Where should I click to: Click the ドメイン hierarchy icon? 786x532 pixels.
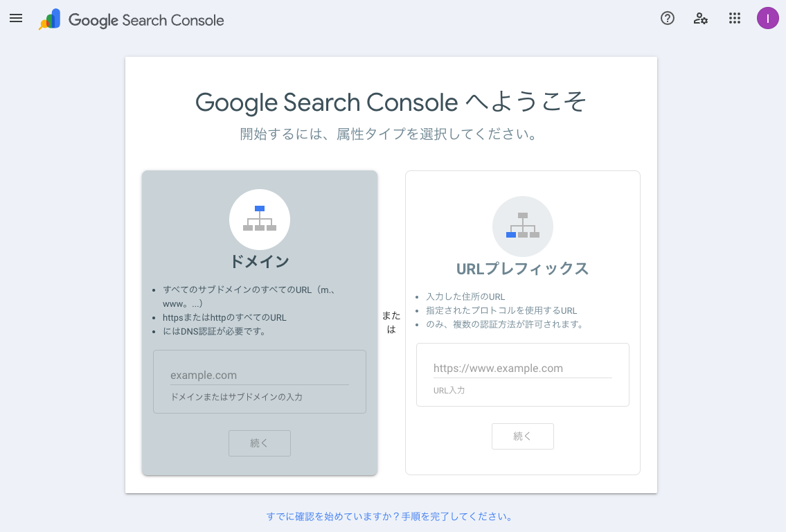260,219
